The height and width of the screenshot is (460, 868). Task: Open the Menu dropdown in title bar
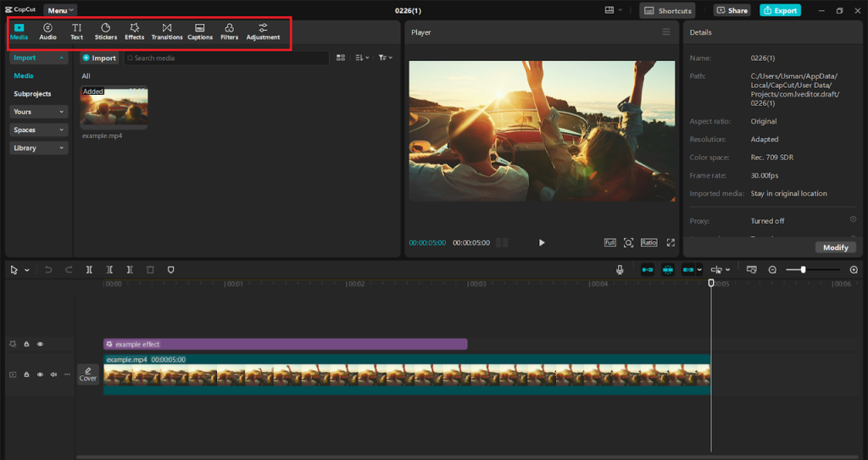click(60, 10)
